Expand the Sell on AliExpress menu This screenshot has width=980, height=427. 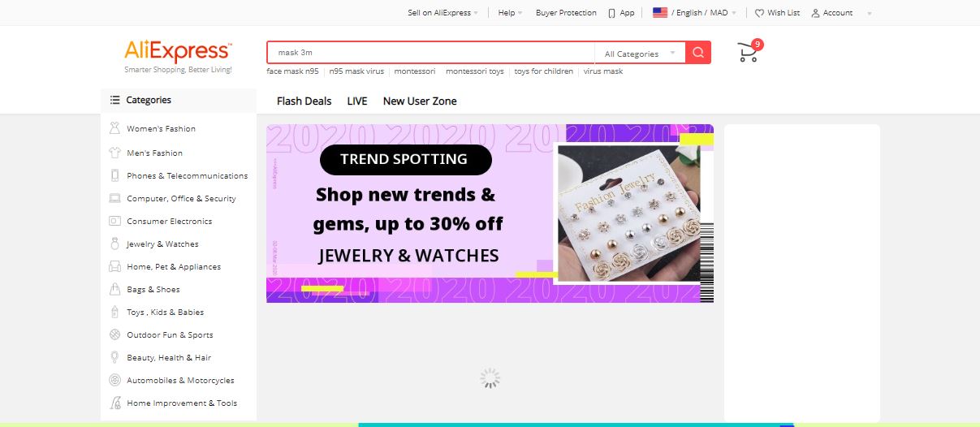click(x=443, y=13)
